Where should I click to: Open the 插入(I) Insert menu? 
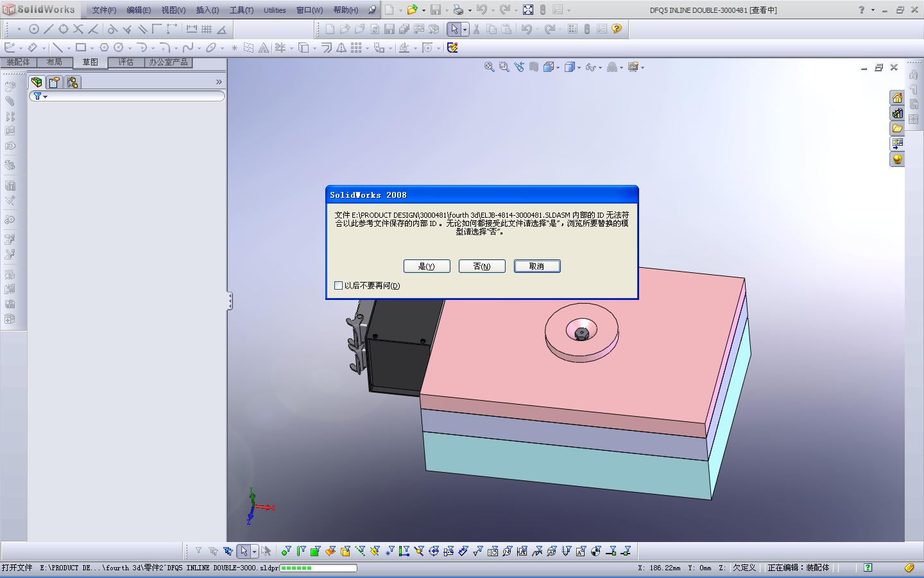point(207,10)
